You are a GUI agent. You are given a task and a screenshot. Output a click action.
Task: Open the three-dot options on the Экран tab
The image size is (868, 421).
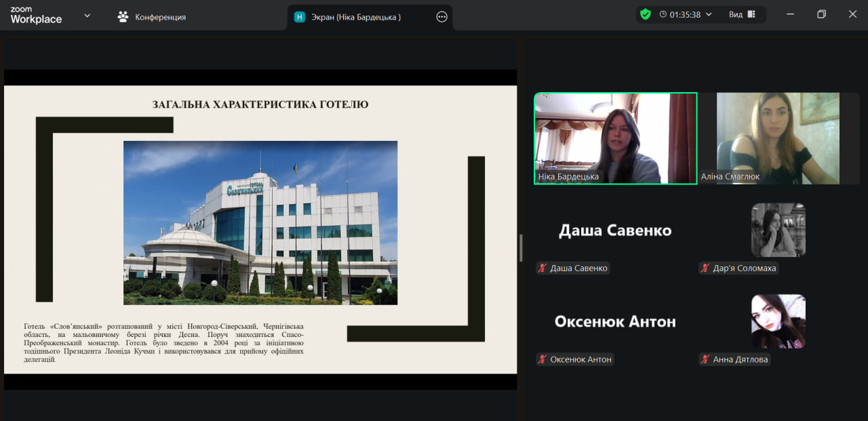tap(441, 17)
